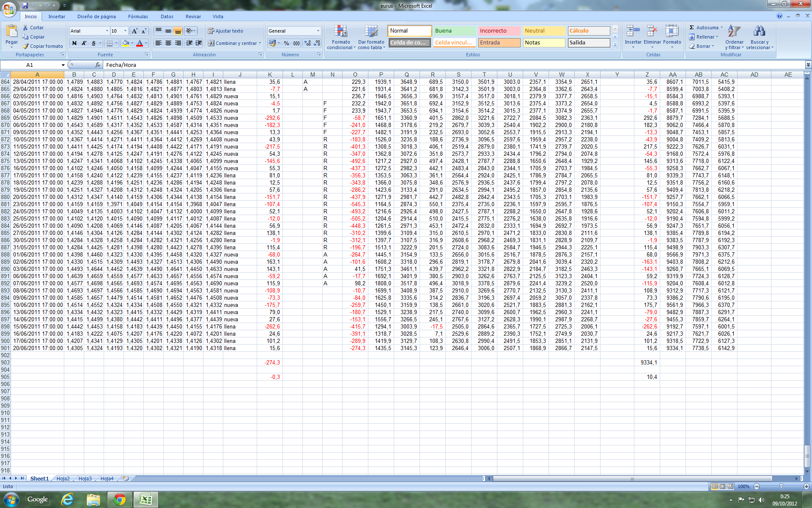Open the font name dropdown
The height and width of the screenshot is (508, 812).
pyautogui.click(x=107, y=31)
